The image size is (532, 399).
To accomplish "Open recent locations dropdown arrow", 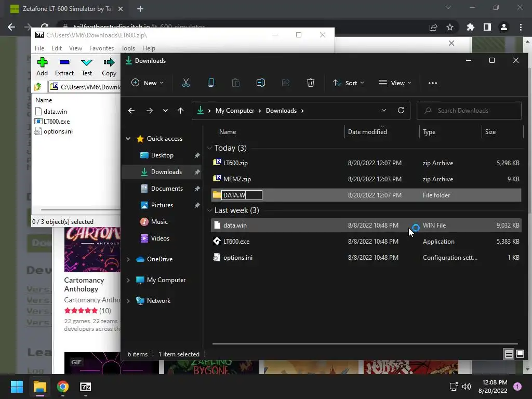I will coord(165,111).
